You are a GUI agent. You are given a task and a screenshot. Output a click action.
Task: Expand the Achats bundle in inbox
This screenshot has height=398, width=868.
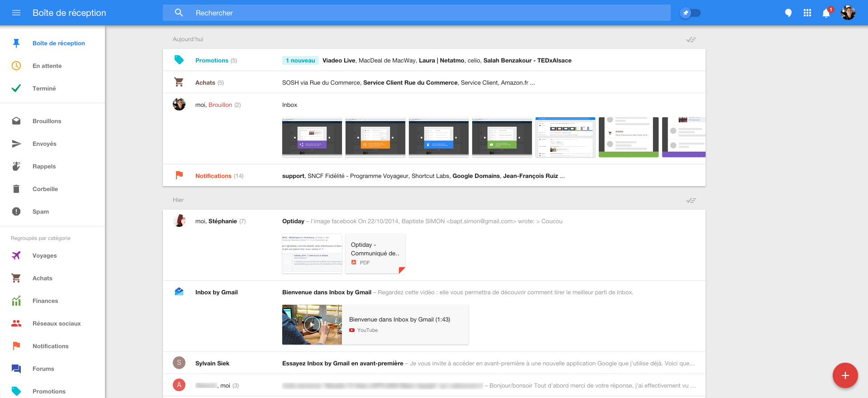[434, 82]
